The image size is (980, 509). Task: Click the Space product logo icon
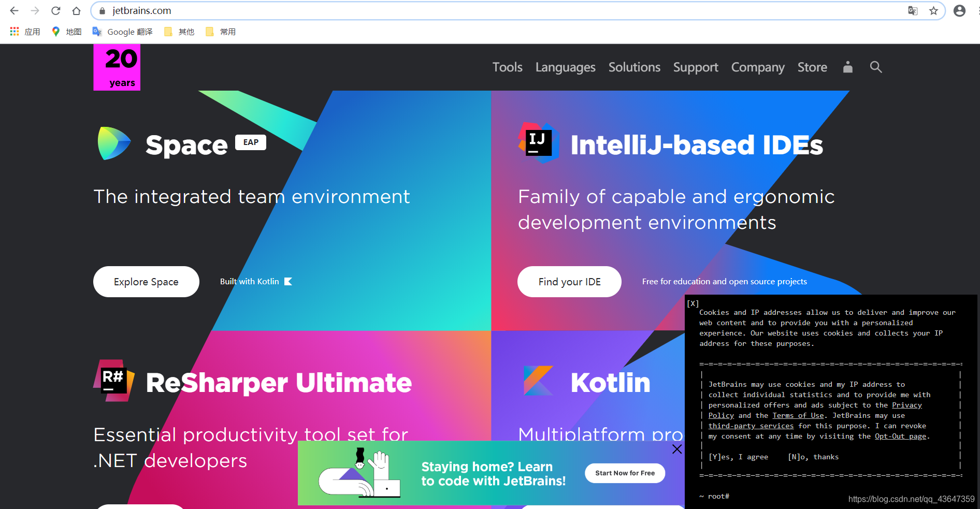click(114, 143)
